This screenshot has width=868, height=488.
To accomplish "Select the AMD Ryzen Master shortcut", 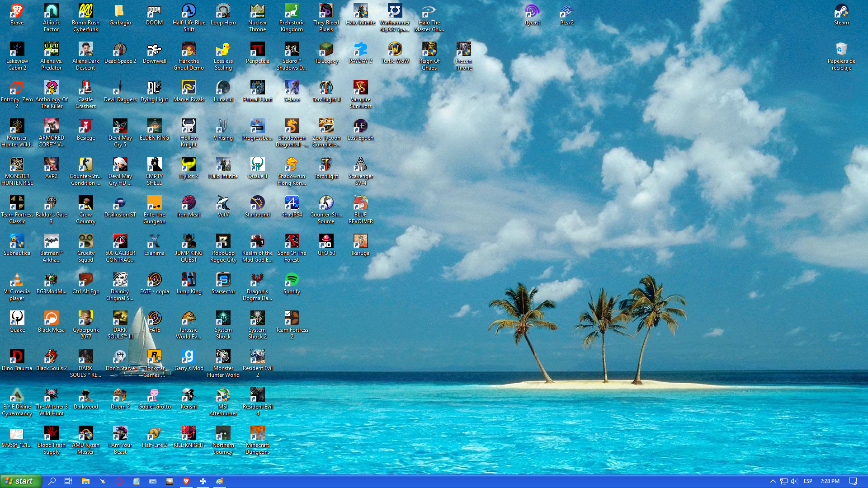I will 86,440.
